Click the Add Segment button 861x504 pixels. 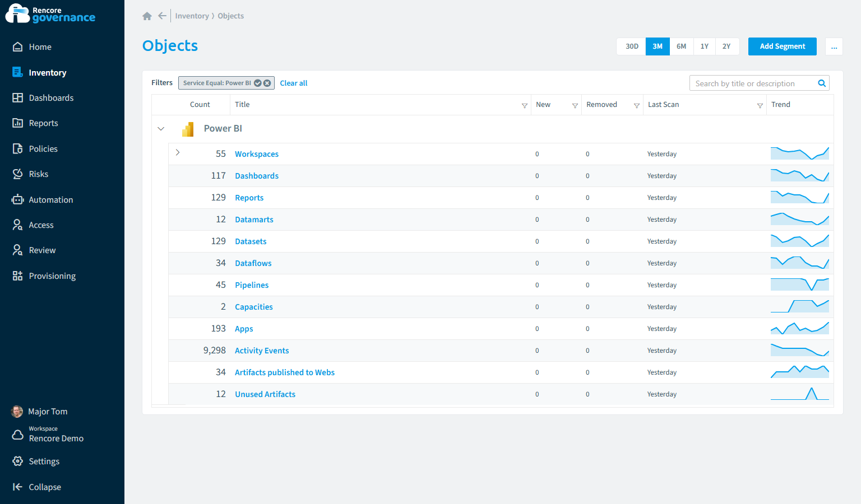tap(783, 46)
